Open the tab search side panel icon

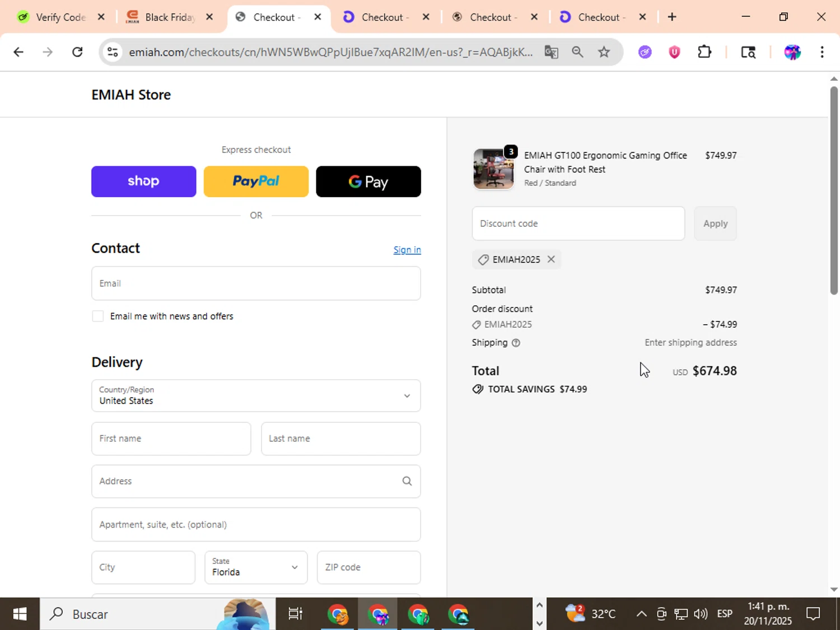(748, 52)
